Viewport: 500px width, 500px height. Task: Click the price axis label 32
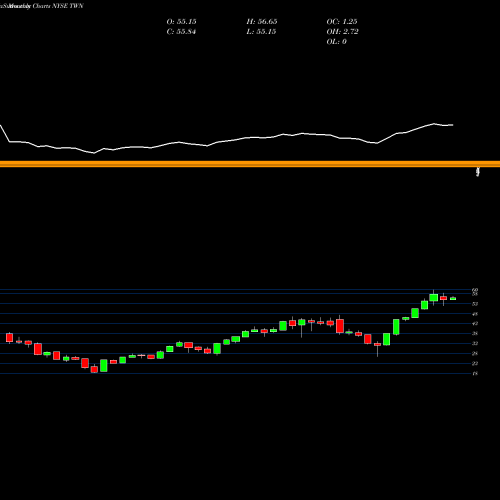[x=475, y=343]
